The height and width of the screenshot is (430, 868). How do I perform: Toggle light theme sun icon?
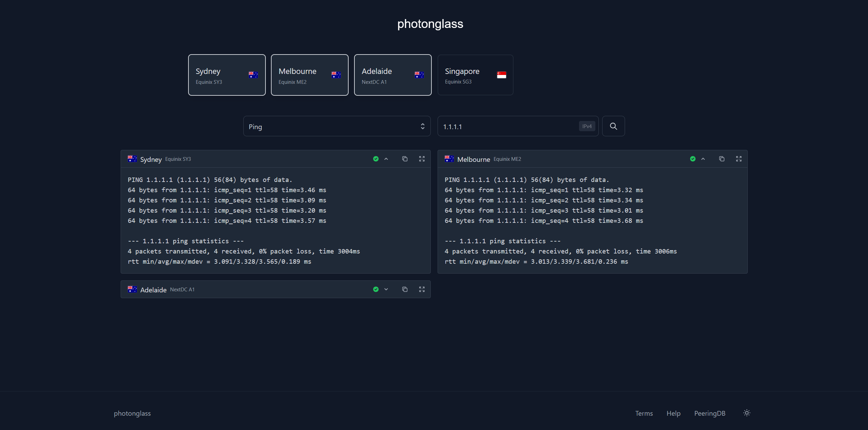(x=747, y=413)
